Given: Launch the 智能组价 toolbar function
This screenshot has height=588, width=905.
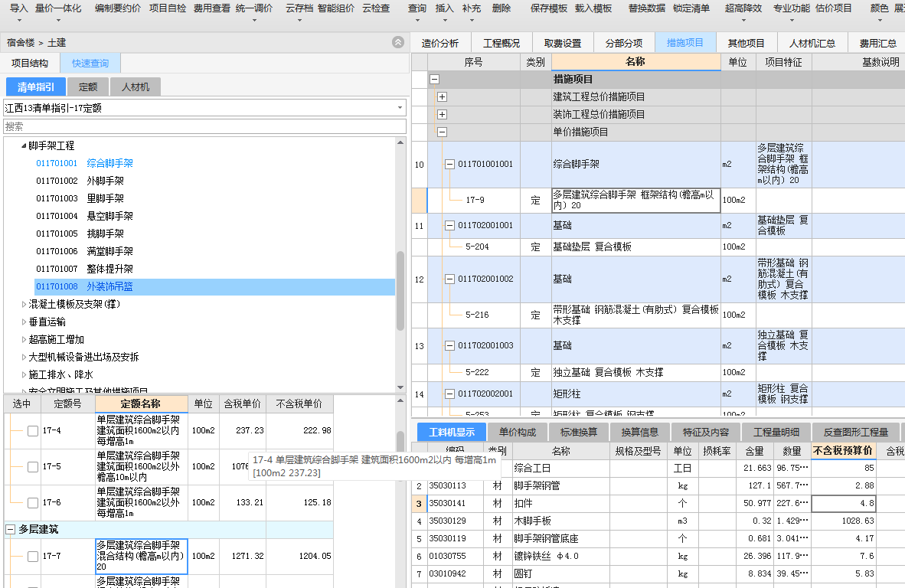Looking at the screenshot, I should tap(336, 8).
